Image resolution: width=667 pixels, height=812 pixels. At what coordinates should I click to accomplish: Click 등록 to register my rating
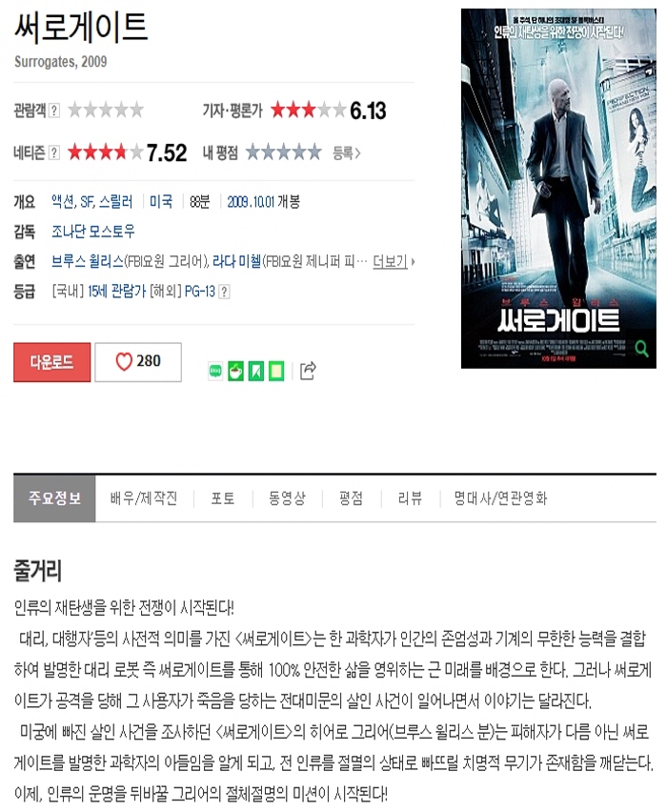click(x=346, y=152)
